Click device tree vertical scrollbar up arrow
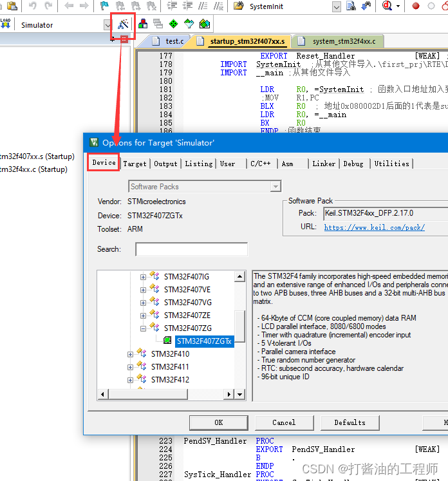The width and height of the screenshot is (448, 481). (240, 277)
